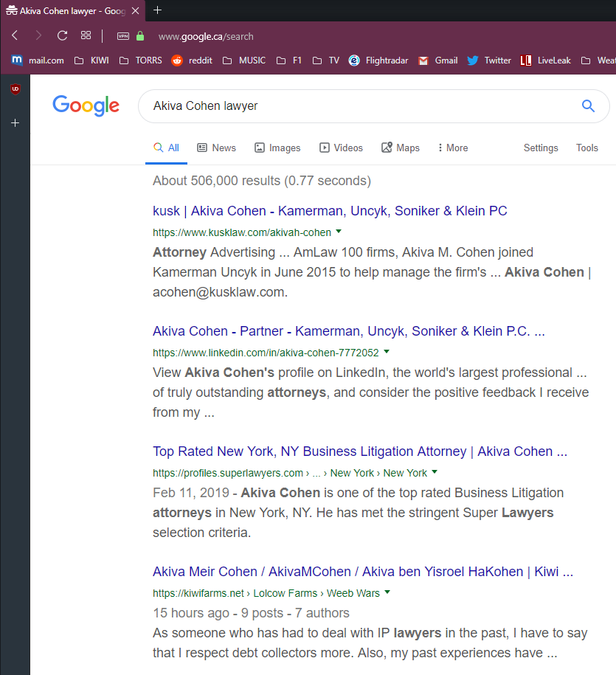Select the Akiva Cohen lawyer browser tab
This screenshot has height=675, width=616.
73,11
